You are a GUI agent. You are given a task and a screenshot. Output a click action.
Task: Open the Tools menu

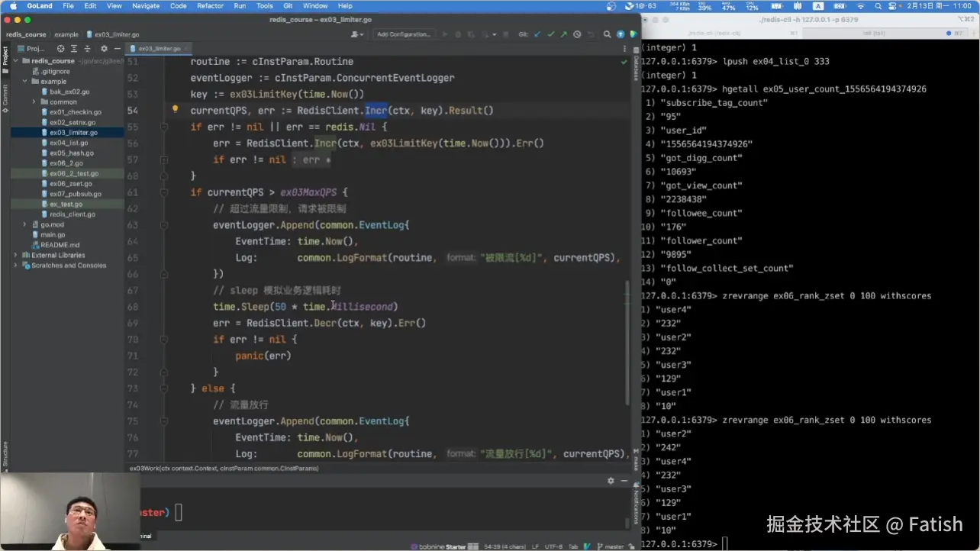pos(264,5)
